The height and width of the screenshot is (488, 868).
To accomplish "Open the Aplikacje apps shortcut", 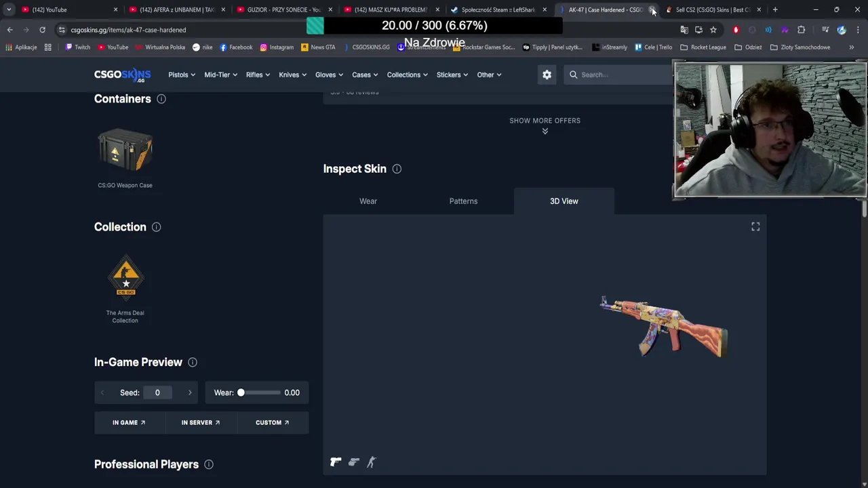I will [x=22, y=47].
